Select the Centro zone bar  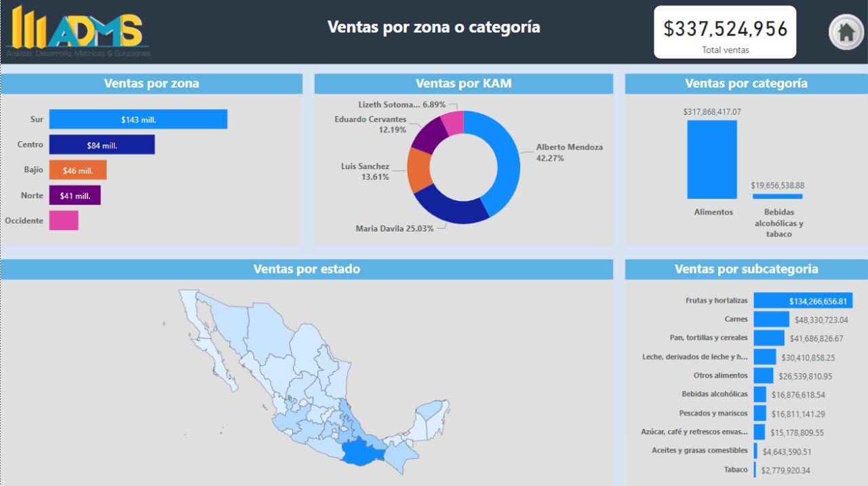102,145
